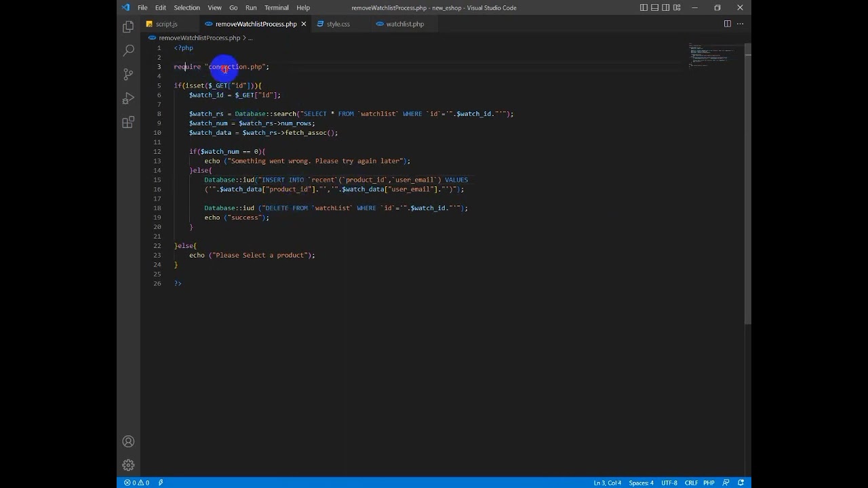Open the Selection menu
The image size is (868, 488).
coord(186,7)
